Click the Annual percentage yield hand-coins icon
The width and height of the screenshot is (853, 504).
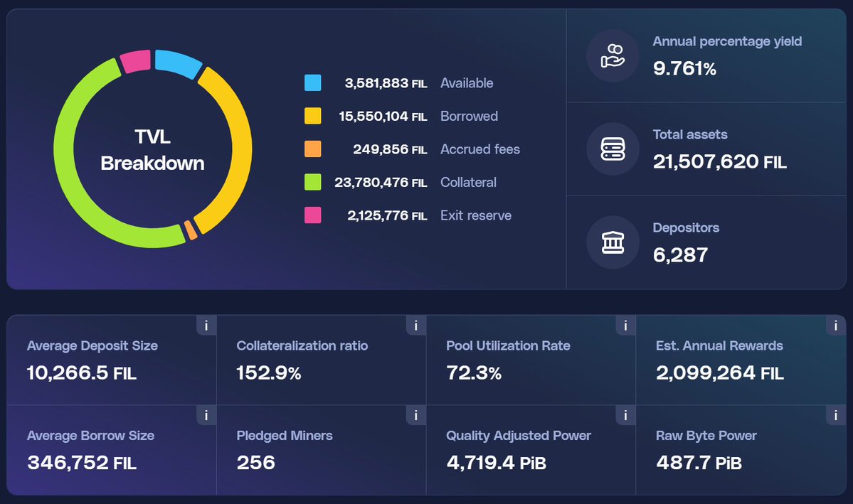(x=613, y=55)
